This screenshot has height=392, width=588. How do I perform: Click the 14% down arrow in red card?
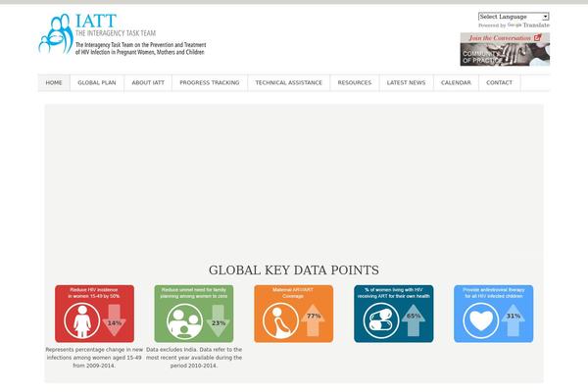[x=115, y=320]
